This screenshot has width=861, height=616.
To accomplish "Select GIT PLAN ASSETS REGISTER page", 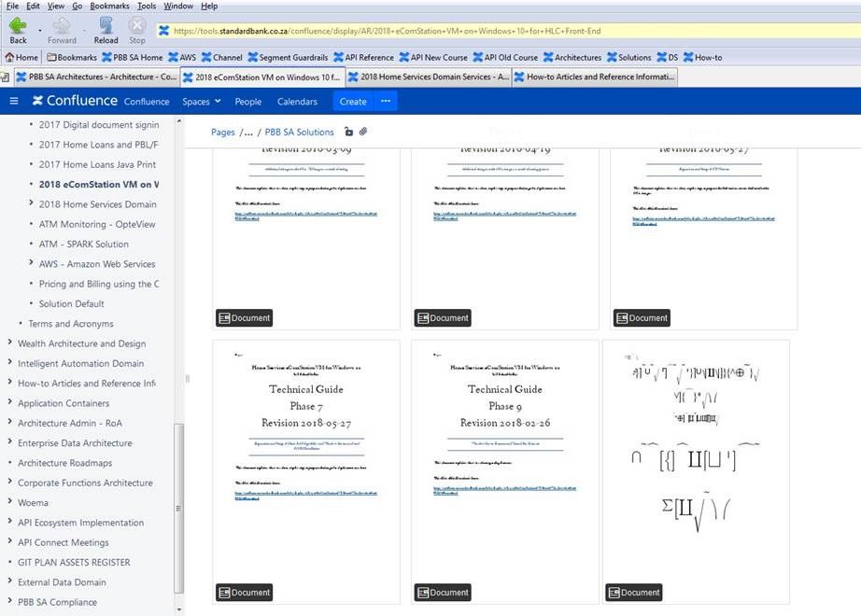I will [x=74, y=562].
